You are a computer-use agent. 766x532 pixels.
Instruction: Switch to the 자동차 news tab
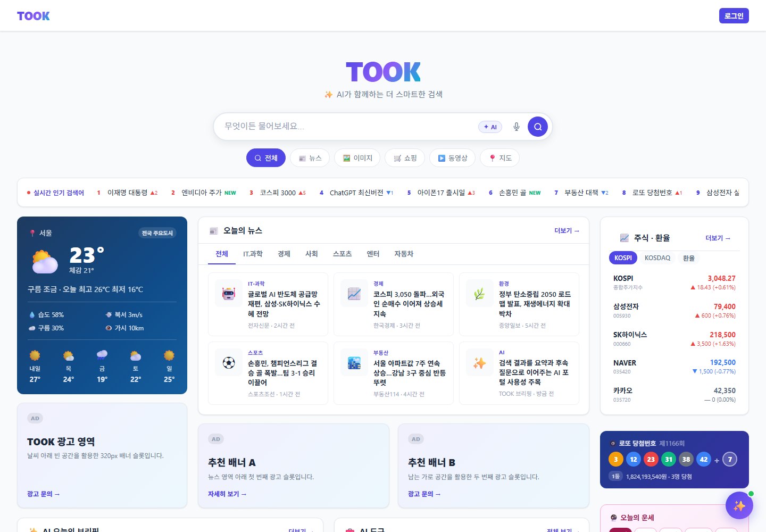(404, 254)
